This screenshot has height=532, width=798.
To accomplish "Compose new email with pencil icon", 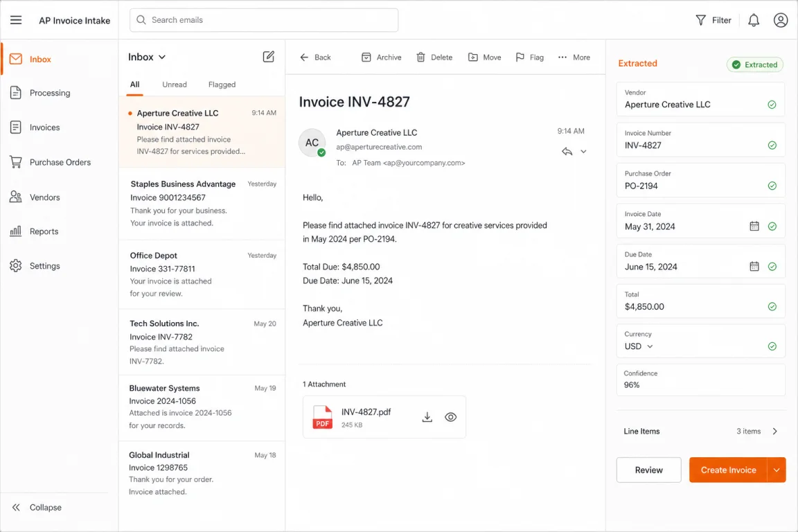I will pyautogui.click(x=268, y=57).
